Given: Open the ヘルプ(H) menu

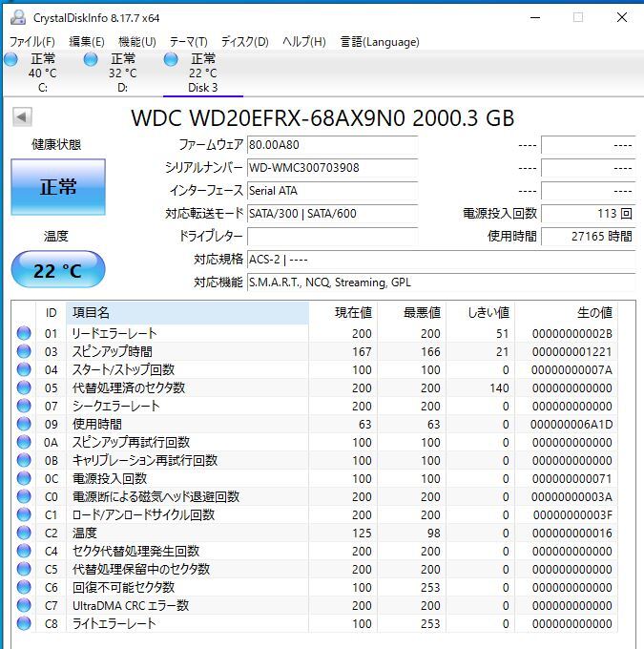Looking at the screenshot, I should [x=304, y=42].
